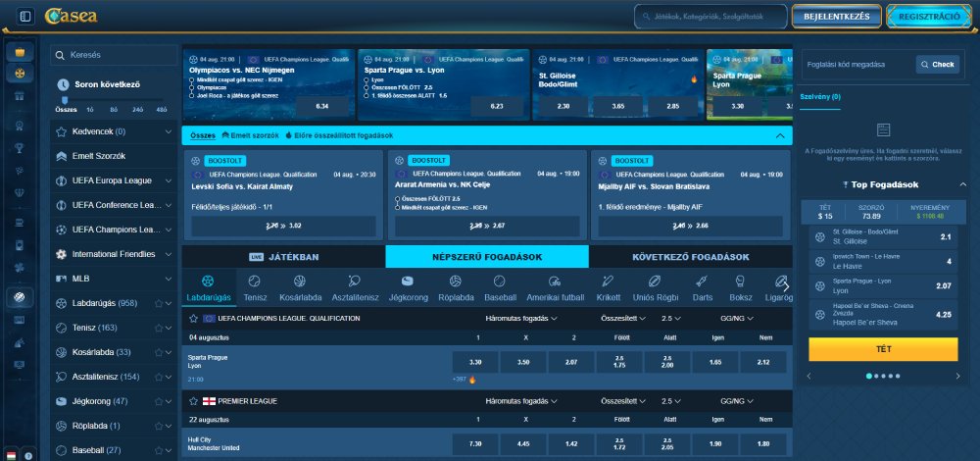
Task: Collapse the boosted odds panel chevron
Action: tap(780, 135)
